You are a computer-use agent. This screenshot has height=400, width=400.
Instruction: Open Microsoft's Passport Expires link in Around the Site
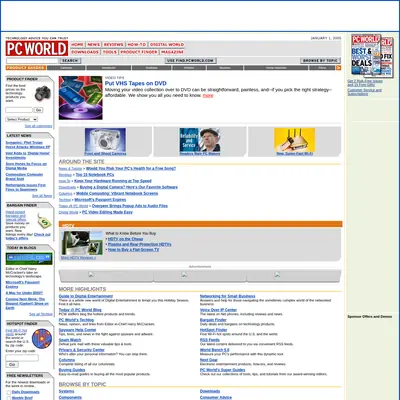100,200
